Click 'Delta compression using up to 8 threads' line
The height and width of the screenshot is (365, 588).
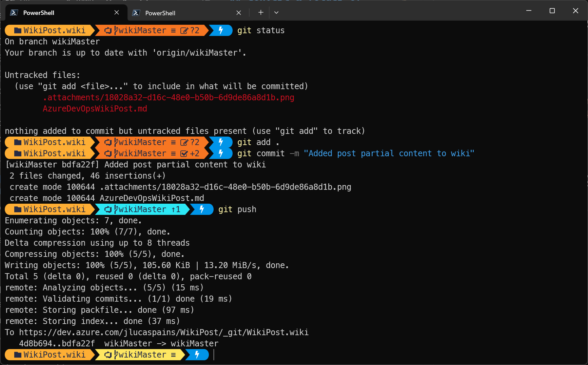97,243
